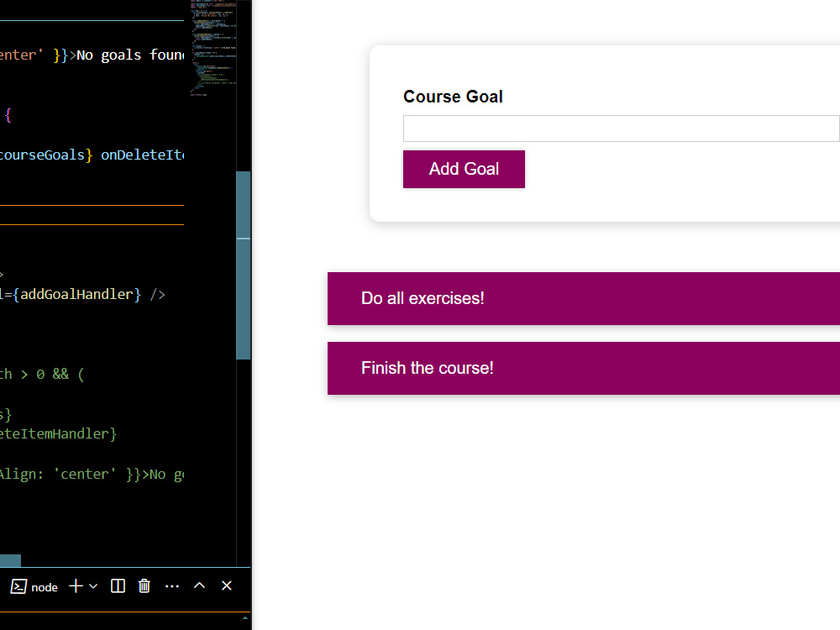Click the Add Goal button
This screenshot has width=840, height=630.
(464, 170)
